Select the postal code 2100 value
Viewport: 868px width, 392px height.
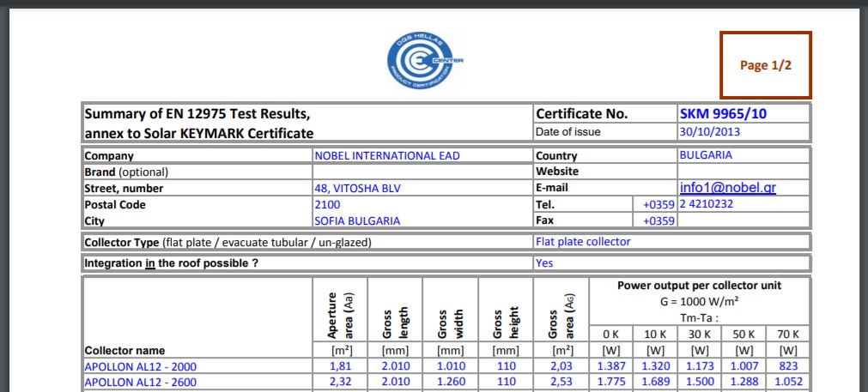(328, 205)
